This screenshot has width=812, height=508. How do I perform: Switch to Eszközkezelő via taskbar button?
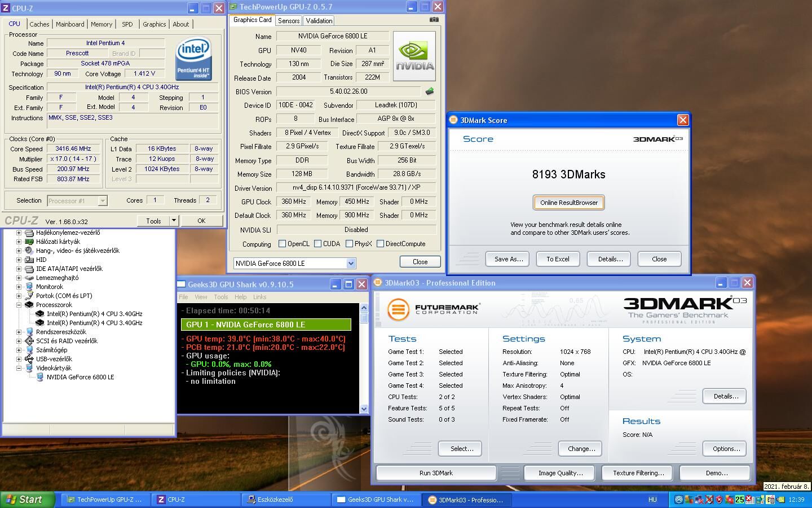288,500
